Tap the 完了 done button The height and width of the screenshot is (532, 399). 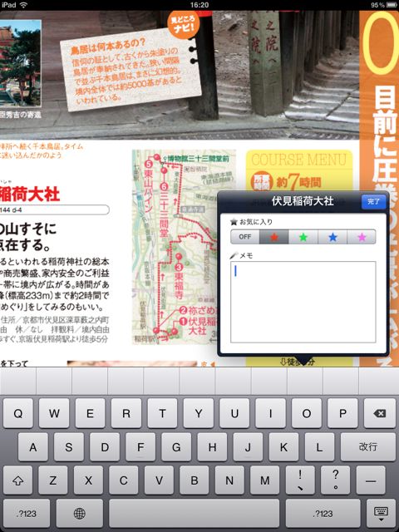[x=373, y=201]
